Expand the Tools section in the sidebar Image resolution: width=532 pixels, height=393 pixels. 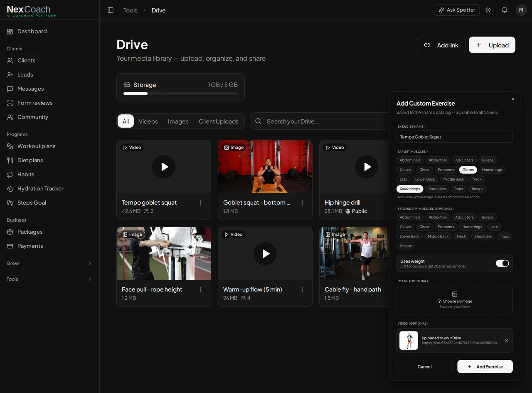point(50,279)
